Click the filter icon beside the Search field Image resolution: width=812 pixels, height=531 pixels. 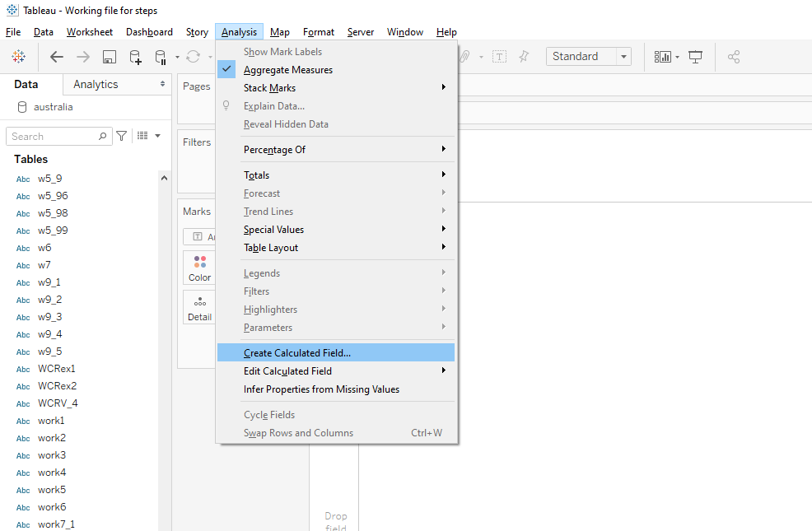coord(121,135)
